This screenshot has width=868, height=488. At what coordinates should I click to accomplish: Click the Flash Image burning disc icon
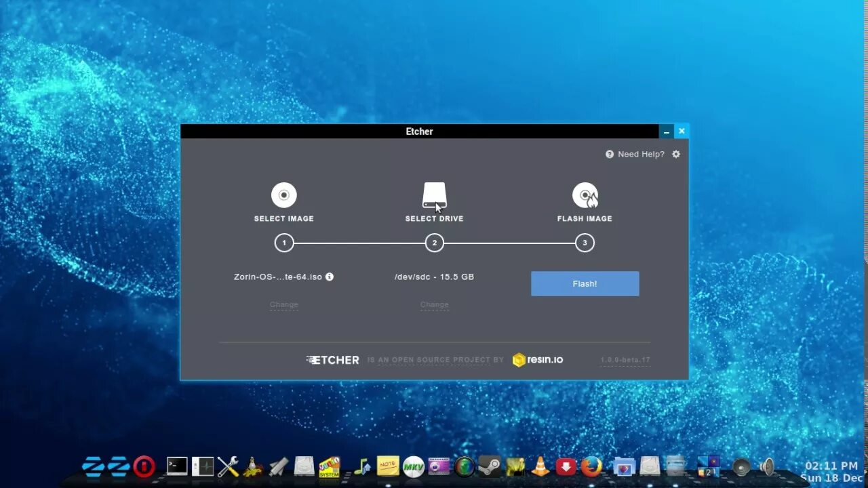[585, 195]
